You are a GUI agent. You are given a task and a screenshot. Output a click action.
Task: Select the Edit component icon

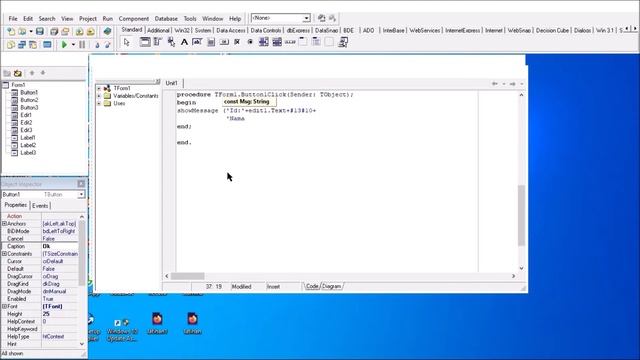[197, 42]
